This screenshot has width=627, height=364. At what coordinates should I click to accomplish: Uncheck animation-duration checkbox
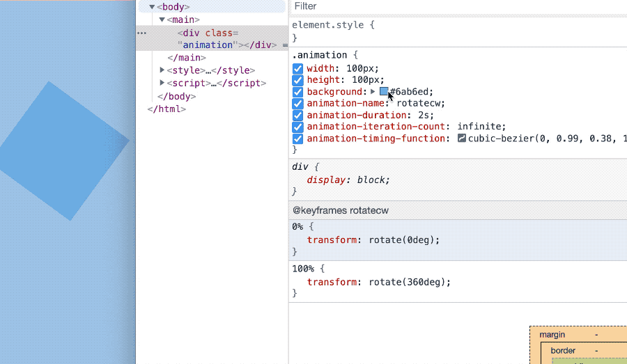(298, 116)
